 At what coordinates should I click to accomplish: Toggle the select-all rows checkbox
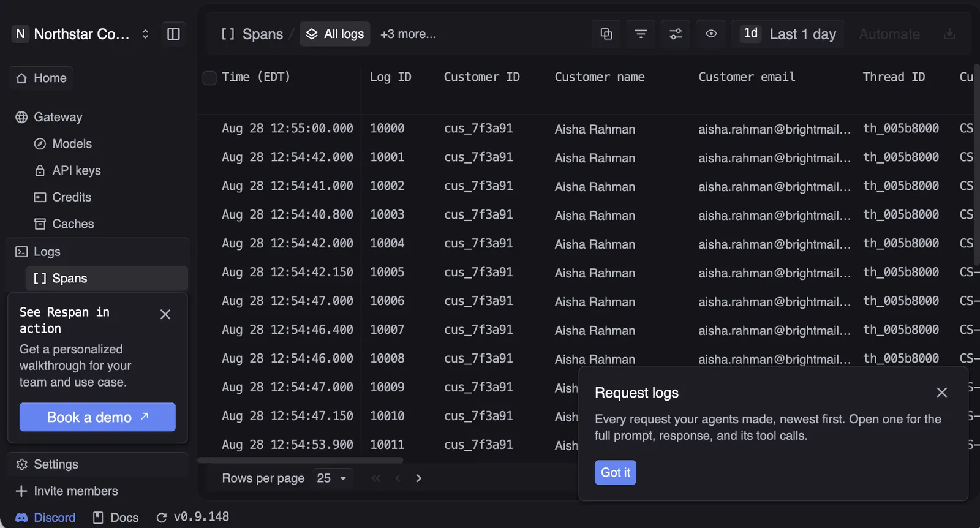[x=209, y=78]
